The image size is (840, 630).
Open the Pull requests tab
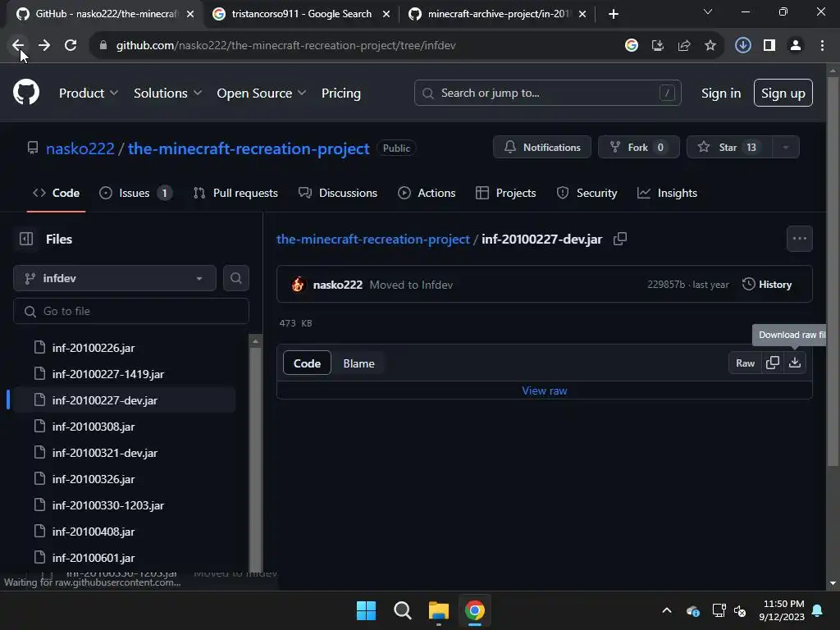[x=235, y=193]
